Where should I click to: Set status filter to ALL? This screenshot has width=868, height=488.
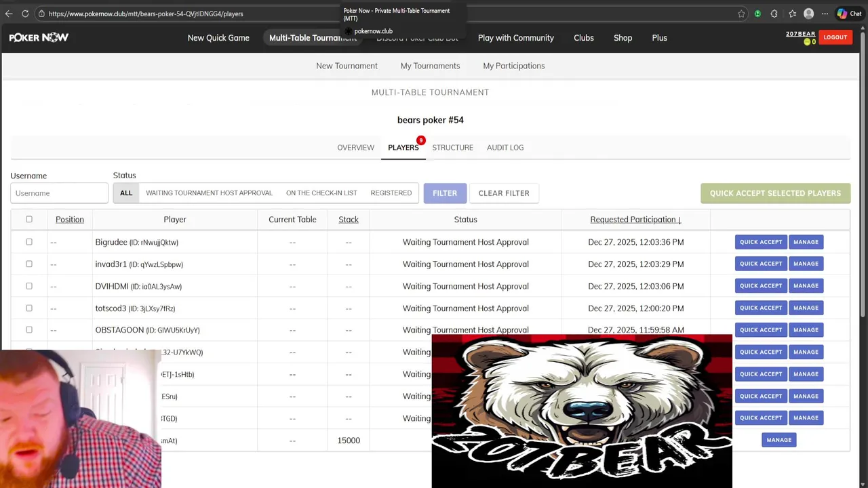point(126,193)
